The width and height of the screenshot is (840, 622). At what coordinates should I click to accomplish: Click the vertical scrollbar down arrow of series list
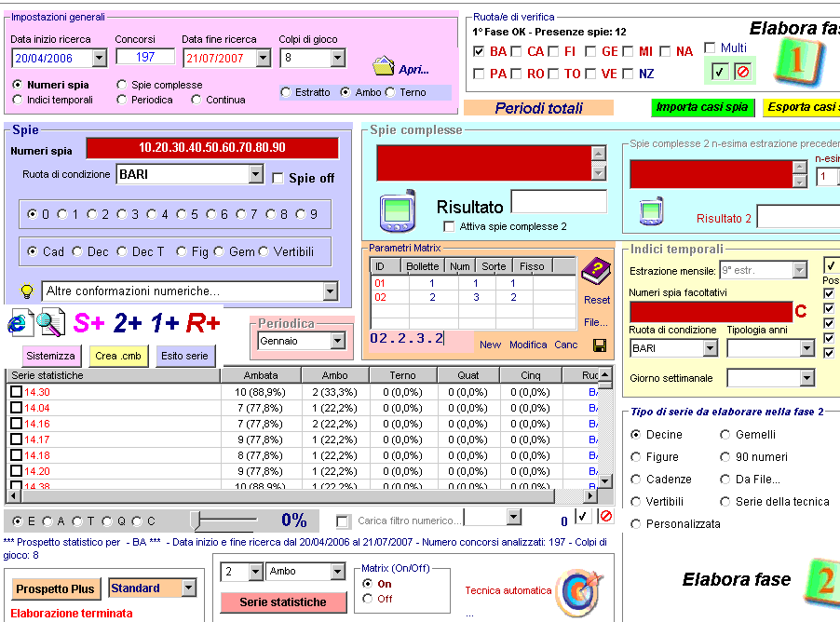604,481
